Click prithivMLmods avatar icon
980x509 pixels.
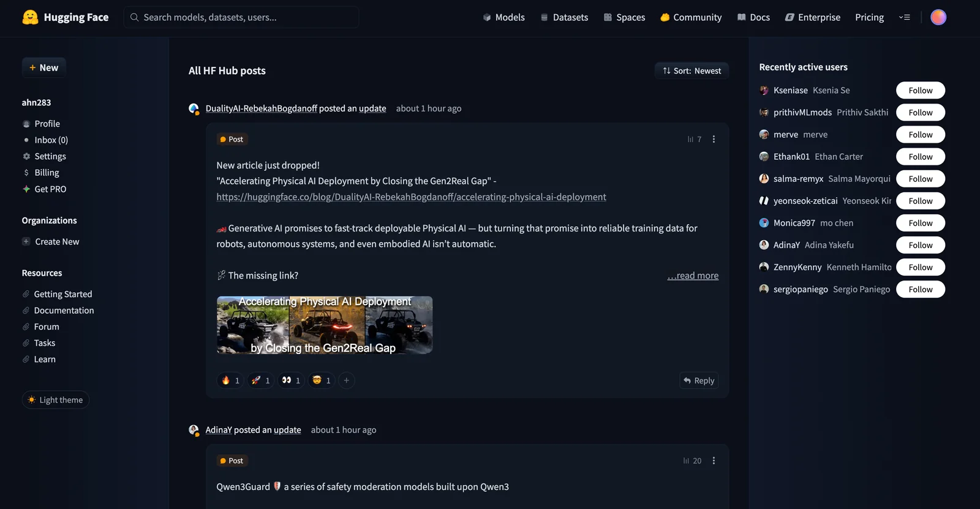(764, 113)
